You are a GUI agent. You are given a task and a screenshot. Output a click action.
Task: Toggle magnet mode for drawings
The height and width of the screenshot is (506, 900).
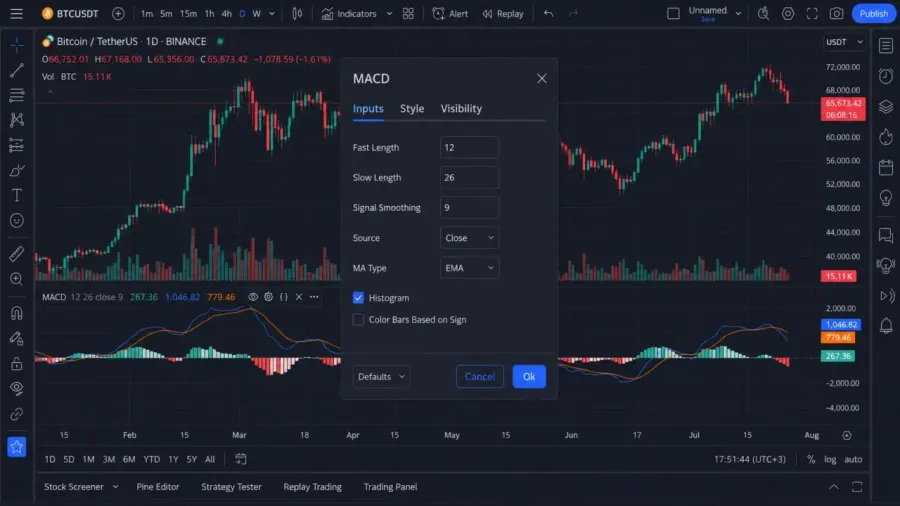point(17,313)
